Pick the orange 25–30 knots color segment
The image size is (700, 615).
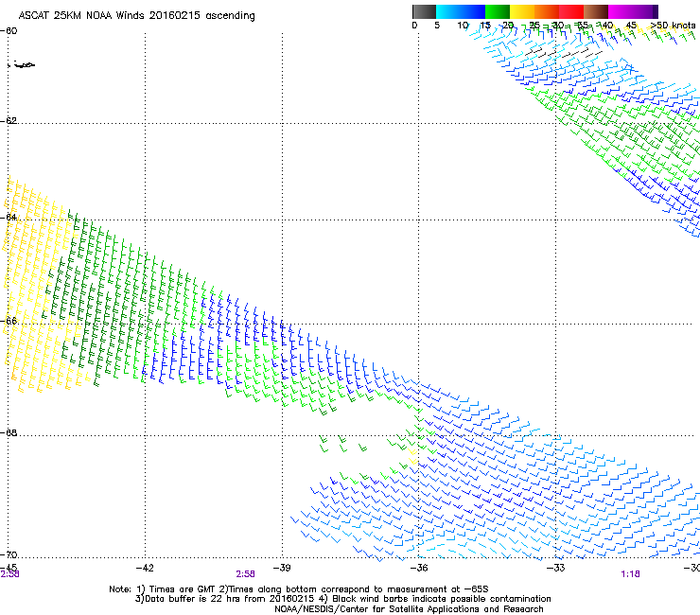click(x=547, y=11)
